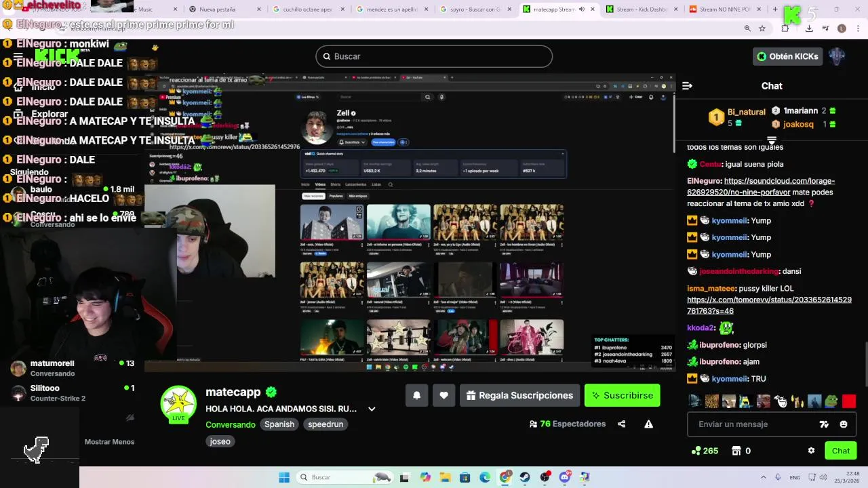Click Bi_natural in the gifter leaderboard
This screenshot has height=488, width=868.
pos(746,112)
